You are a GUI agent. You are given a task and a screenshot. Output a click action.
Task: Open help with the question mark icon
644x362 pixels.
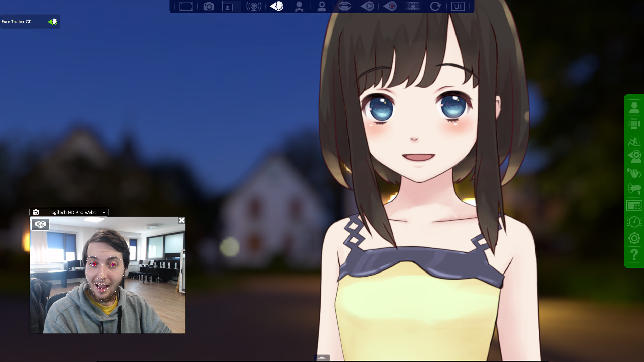point(634,255)
